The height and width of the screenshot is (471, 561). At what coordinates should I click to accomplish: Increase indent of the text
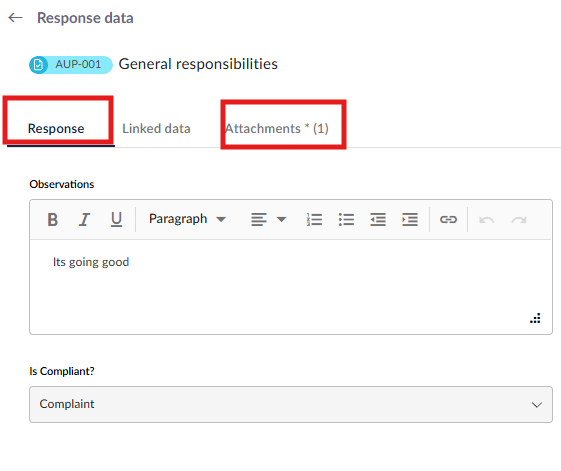(410, 219)
